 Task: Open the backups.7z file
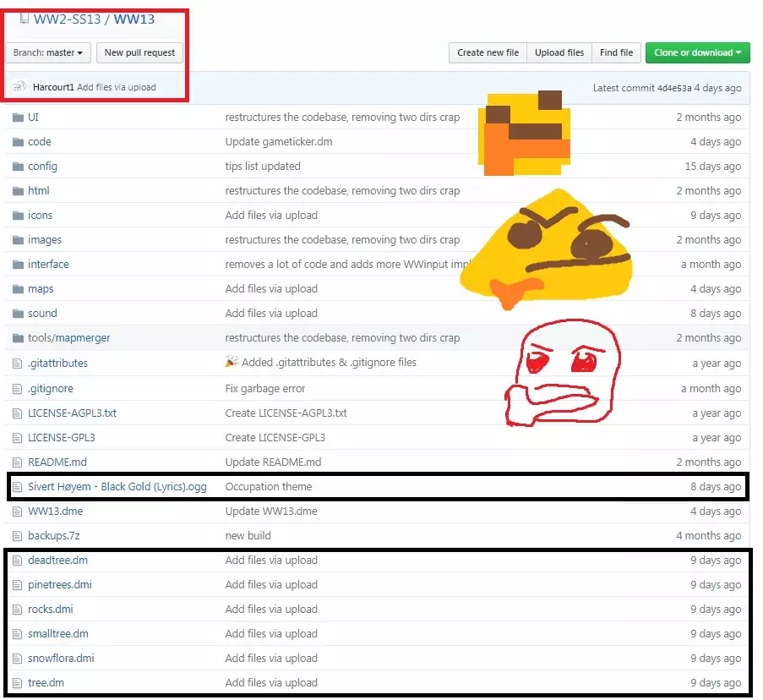click(x=53, y=536)
